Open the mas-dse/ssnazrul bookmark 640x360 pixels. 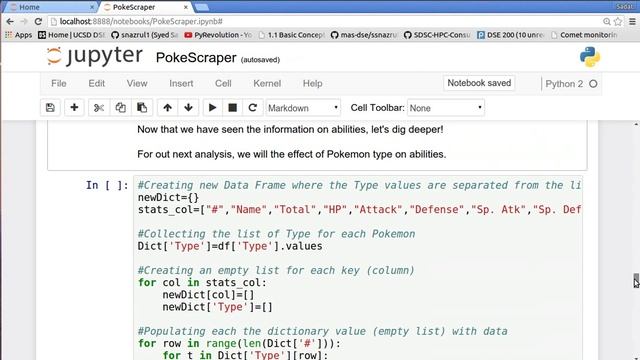364,35
